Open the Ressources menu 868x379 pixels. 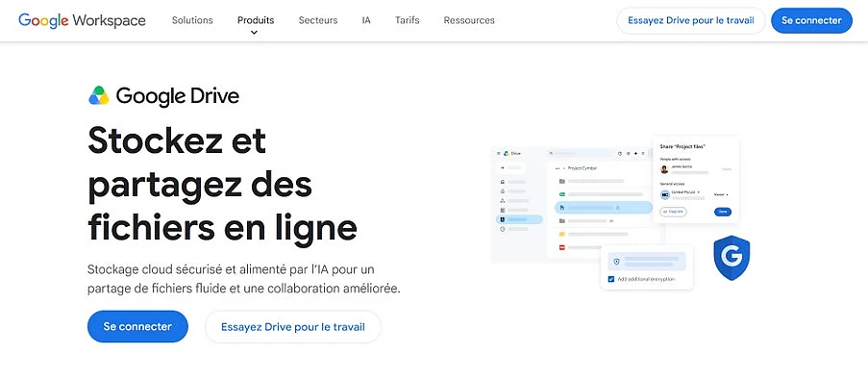tap(469, 20)
